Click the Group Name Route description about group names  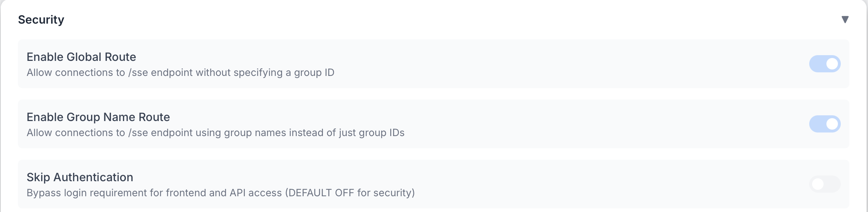[215, 133]
